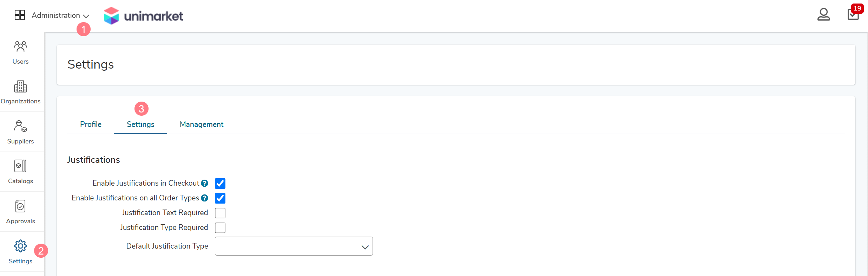Open the Approvals sidebar icon
This screenshot has width=868, height=276.
coord(20,206)
